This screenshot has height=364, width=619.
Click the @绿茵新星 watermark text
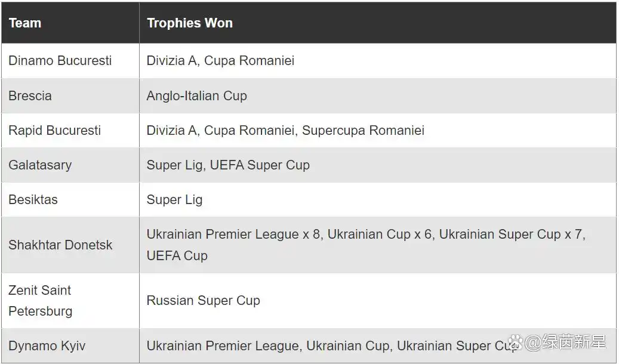pyautogui.click(x=565, y=342)
